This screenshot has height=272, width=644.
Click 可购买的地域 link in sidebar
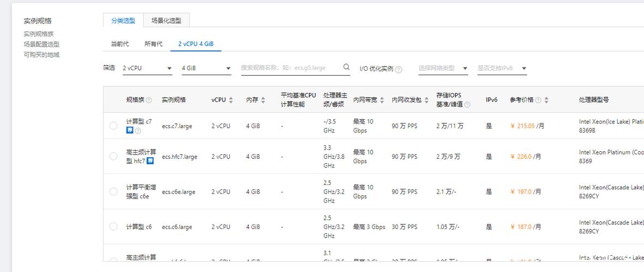point(41,55)
